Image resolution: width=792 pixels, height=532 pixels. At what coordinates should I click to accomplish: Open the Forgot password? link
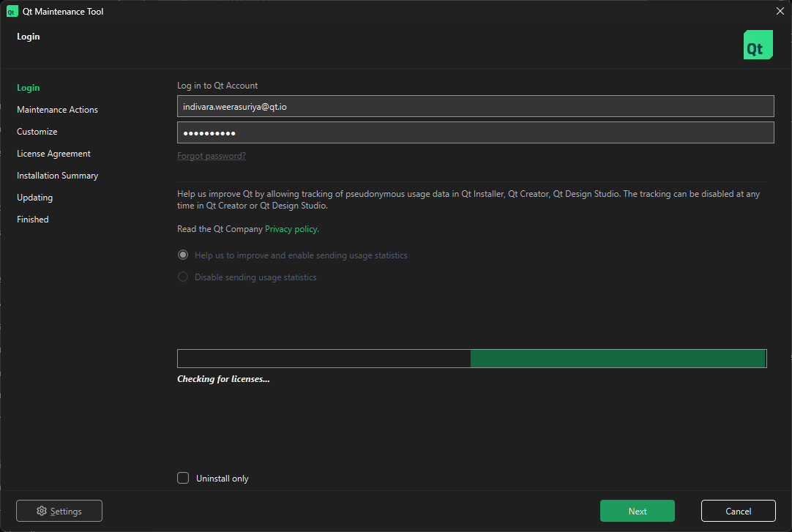tap(212, 156)
